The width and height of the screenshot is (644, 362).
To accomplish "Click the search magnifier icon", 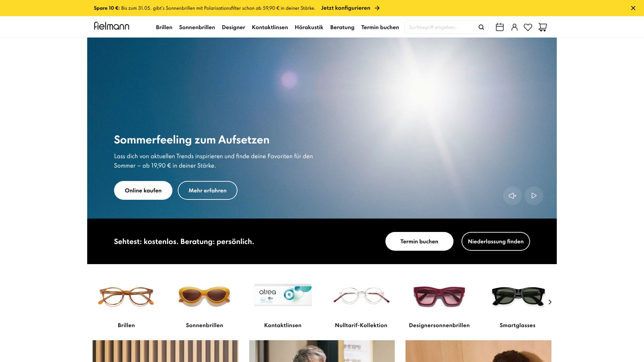I will (481, 27).
